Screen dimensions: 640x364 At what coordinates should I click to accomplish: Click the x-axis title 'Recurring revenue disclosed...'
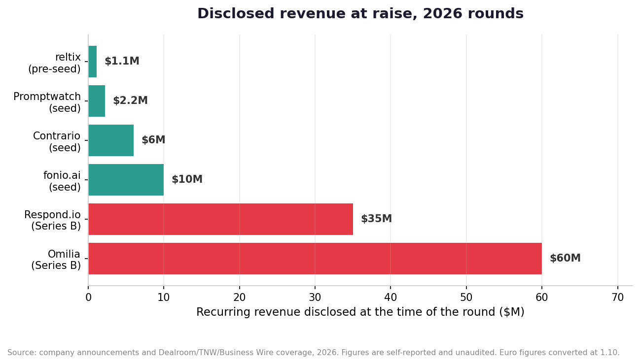point(360,312)
